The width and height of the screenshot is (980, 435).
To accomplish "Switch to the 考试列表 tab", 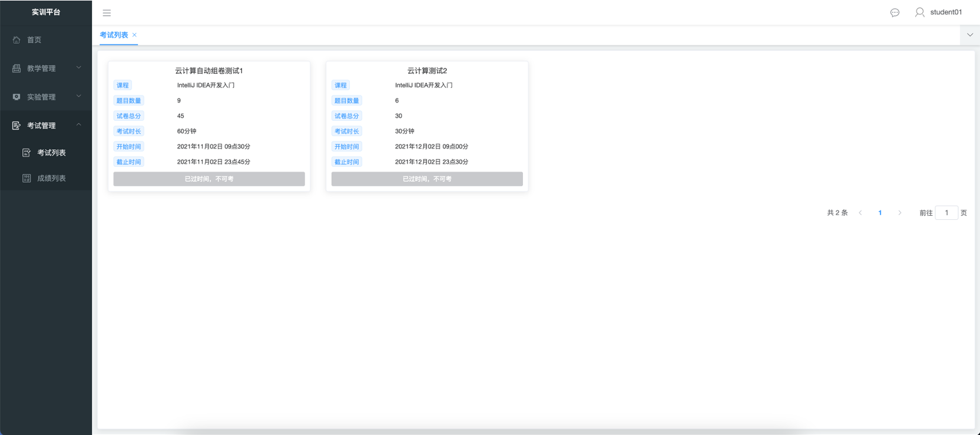I will click(x=114, y=35).
